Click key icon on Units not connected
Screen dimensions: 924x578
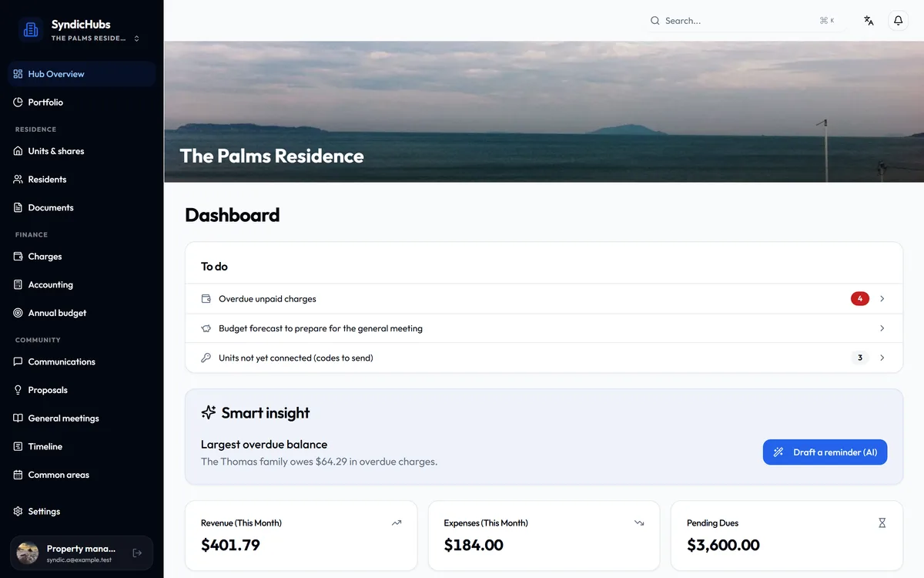[x=206, y=358]
